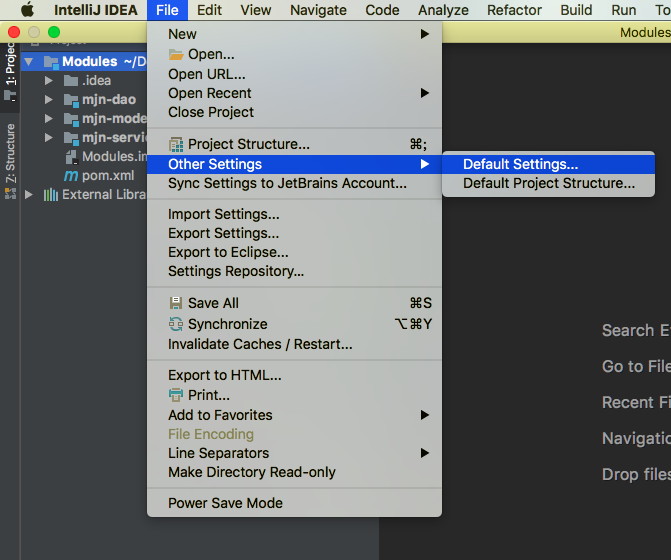Open the Refactor menu
671x560 pixels.
coord(514,10)
